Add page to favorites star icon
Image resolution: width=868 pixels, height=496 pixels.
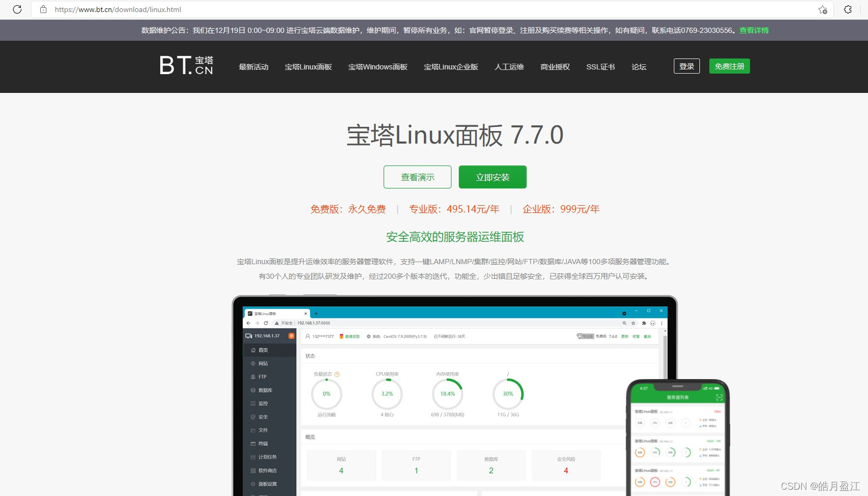(x=823, y=9)
